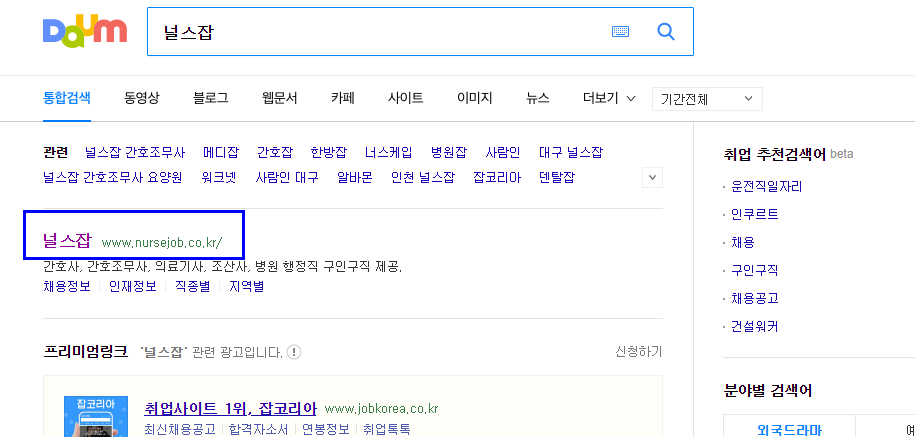
Task: Click recommended keyword 구인구직
Action: 755,271
